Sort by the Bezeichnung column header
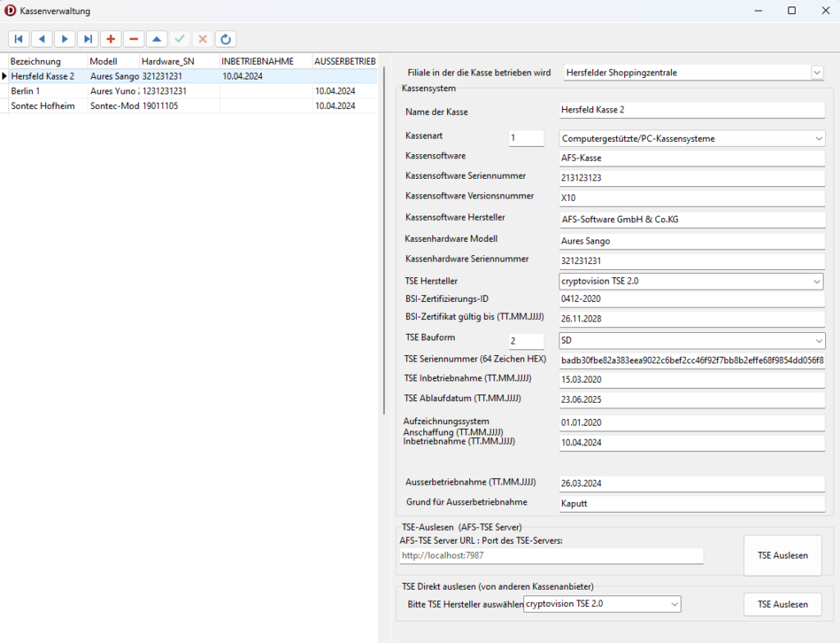Viewport: 840px width, 643px height. (x=48, y=61)
